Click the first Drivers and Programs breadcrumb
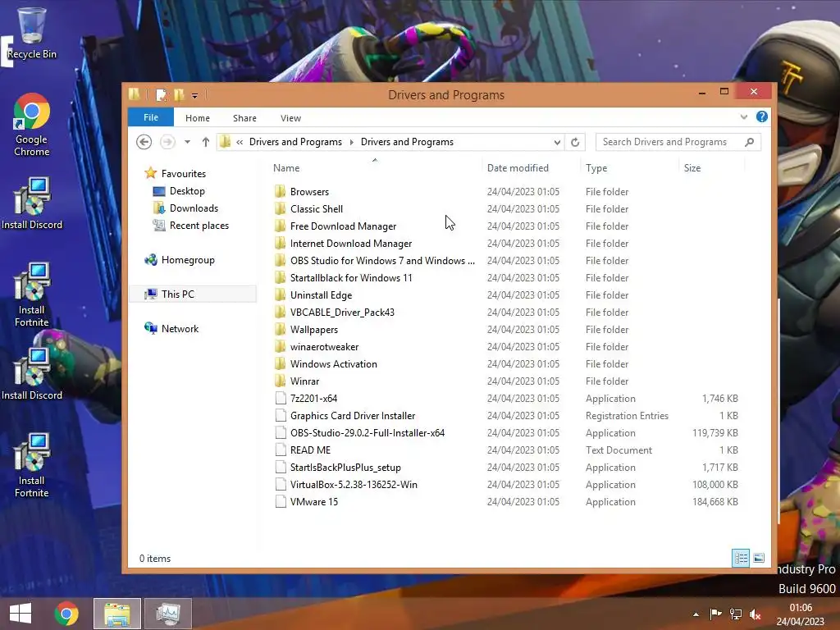 (295, 142)
